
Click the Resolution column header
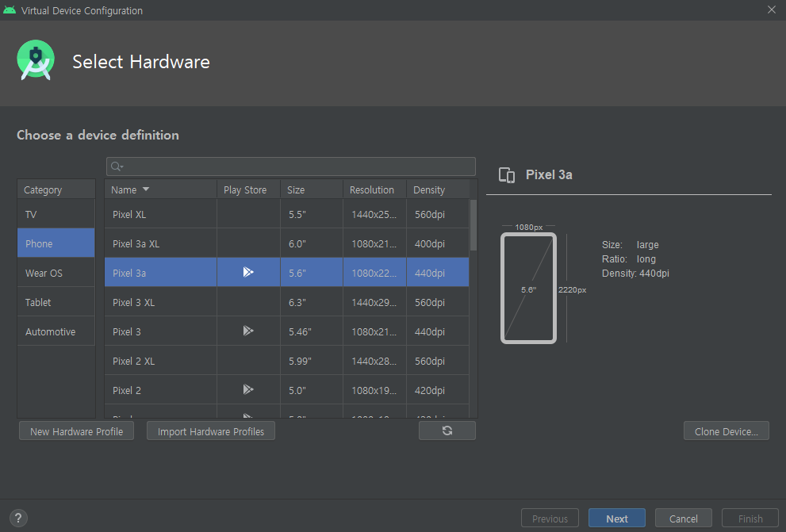374,189
